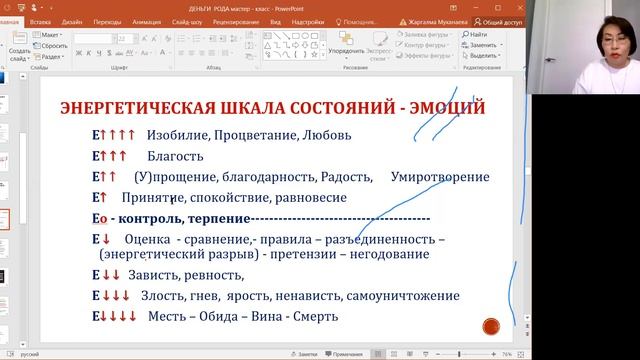The width and height of the screenshot is (640, 360).
Task: Switch to normal view icon in status bar
Action: pyautogui.click(x=378, y=354)
